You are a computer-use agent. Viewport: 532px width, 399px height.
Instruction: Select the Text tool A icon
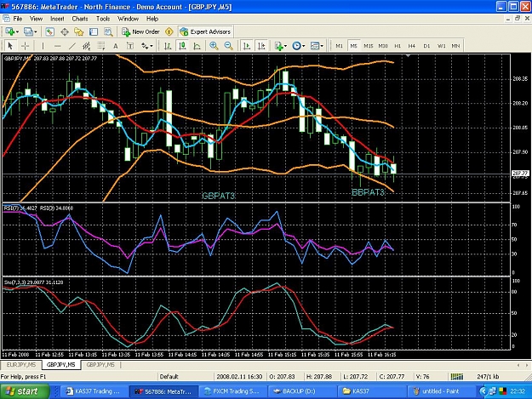tap(116, 45)
